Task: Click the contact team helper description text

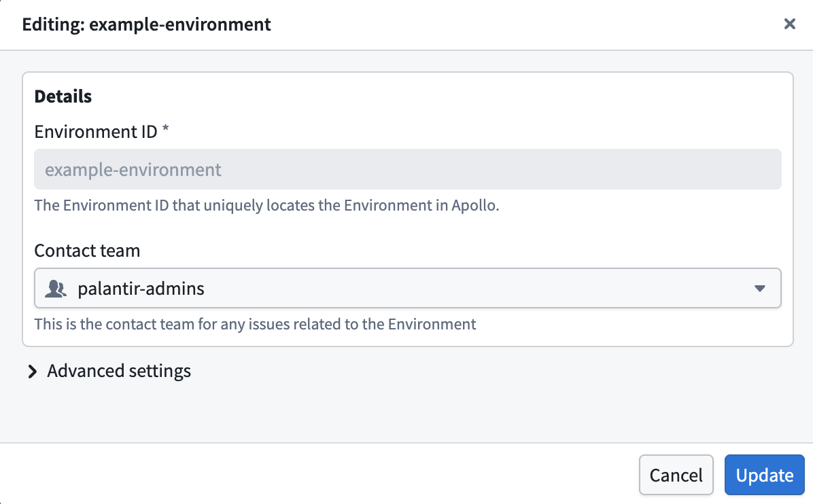Action: (255, 324)
